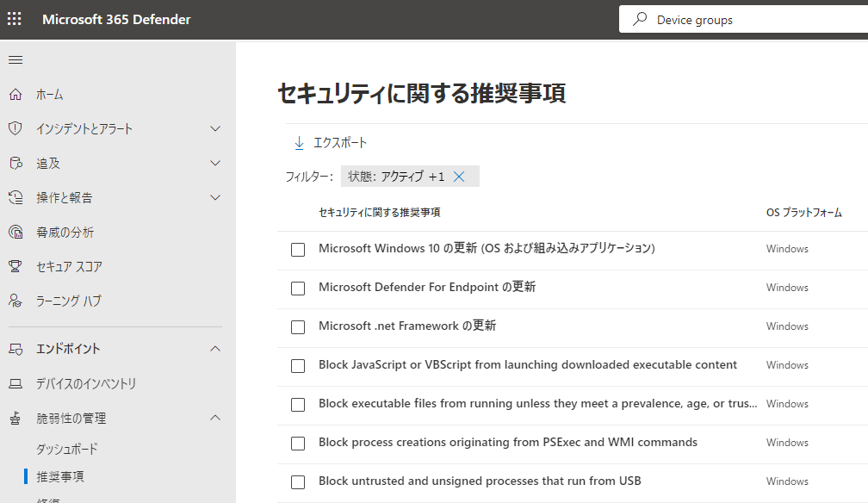The height and width of the screenshot is (503, 868).
Task: Open 脅威の分析 in the sidebar
Action: point(65,232)
